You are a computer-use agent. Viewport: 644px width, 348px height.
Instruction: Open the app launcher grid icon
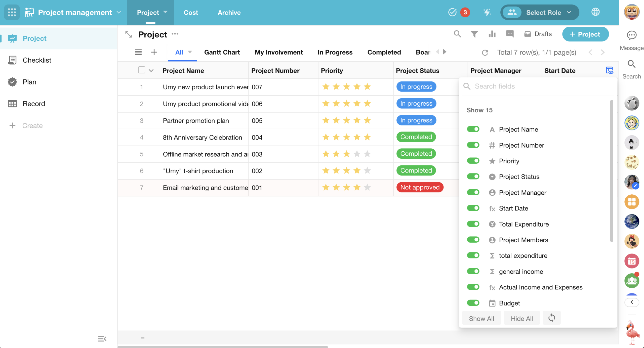(x=12, y=12)
